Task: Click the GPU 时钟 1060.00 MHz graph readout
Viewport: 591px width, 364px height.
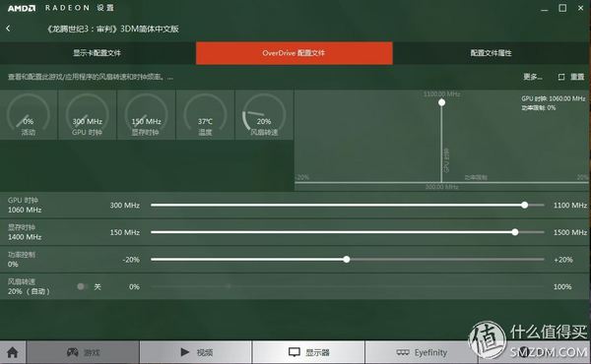Action: 553,98
